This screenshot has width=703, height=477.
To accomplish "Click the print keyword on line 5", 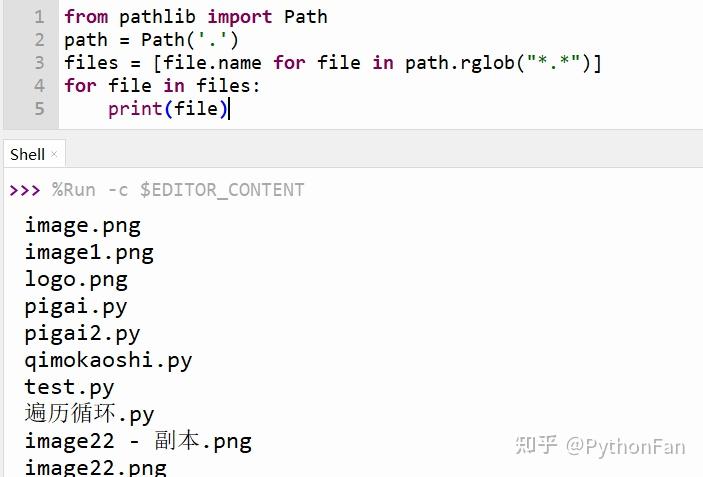I will [135, 109].
